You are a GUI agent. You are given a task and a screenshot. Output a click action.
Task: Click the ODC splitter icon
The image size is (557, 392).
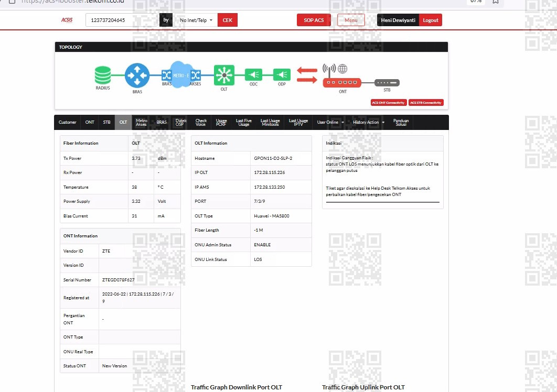(253, 74)
